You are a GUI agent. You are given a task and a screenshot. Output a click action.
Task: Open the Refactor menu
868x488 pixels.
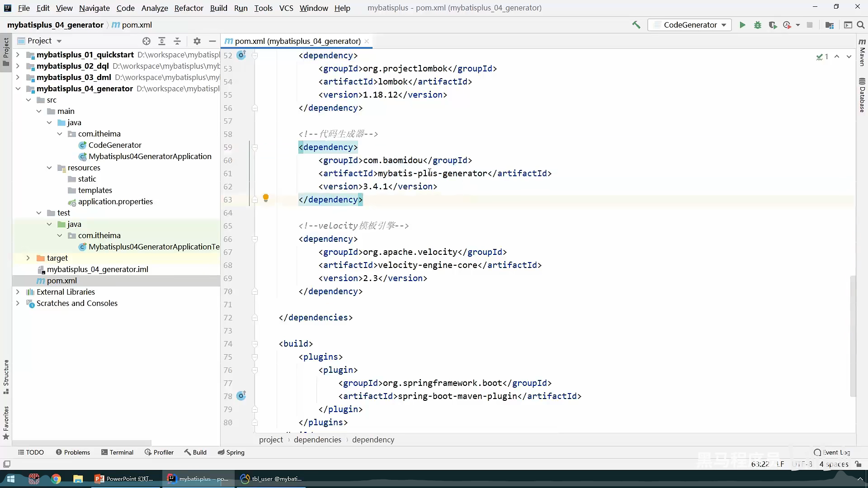pos(189,8)
